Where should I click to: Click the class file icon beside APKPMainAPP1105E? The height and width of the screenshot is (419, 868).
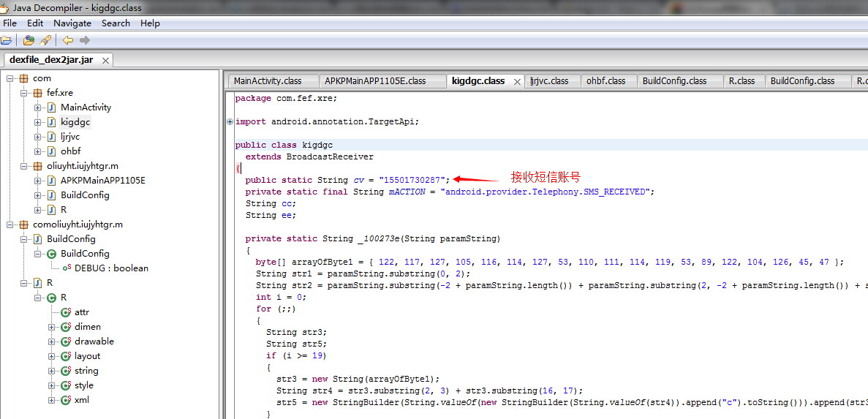[51, 181]
